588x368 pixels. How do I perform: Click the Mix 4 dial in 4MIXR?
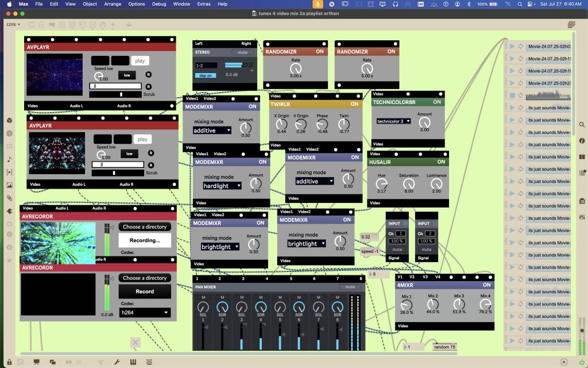point(485,305)
